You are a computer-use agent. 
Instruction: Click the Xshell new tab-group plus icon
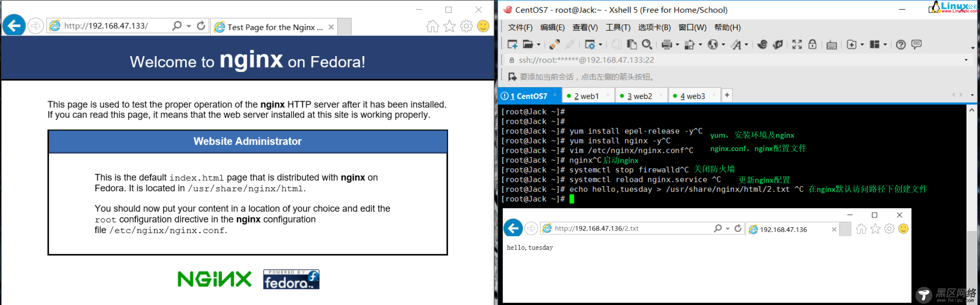(852, 44)
